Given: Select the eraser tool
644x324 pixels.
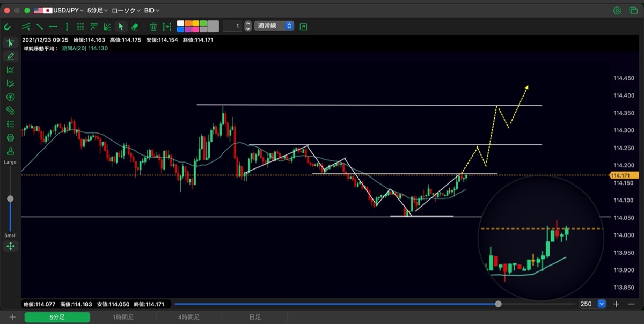Looking at the screenshot, I should click(x=135, y=26).
